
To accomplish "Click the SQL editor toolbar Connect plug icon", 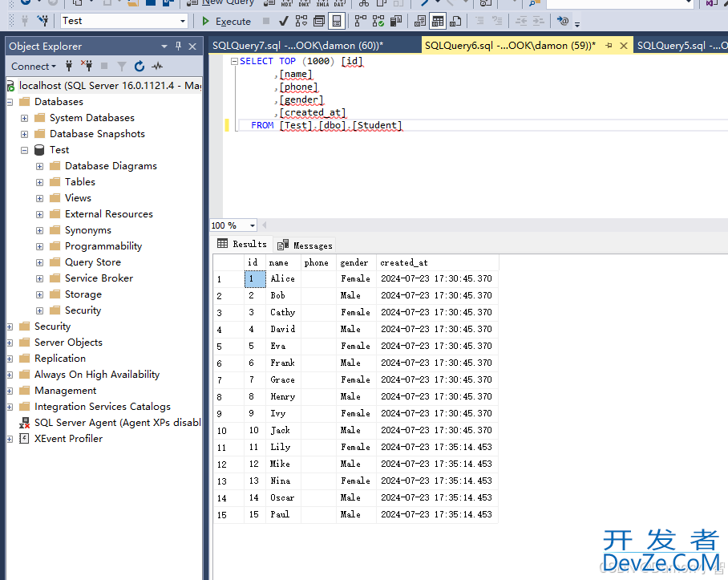I will point(25,21).
